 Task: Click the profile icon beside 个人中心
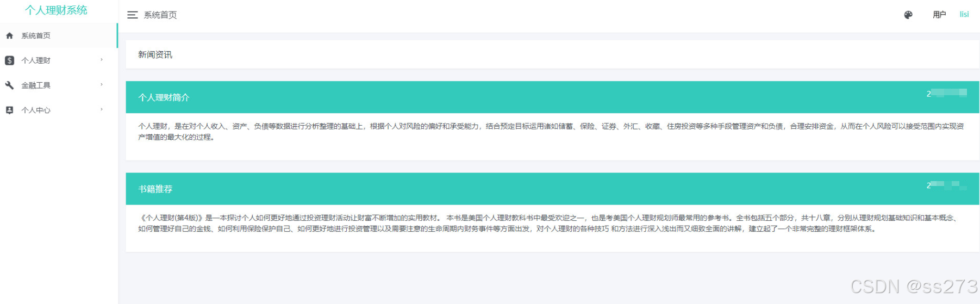point(9,110)
